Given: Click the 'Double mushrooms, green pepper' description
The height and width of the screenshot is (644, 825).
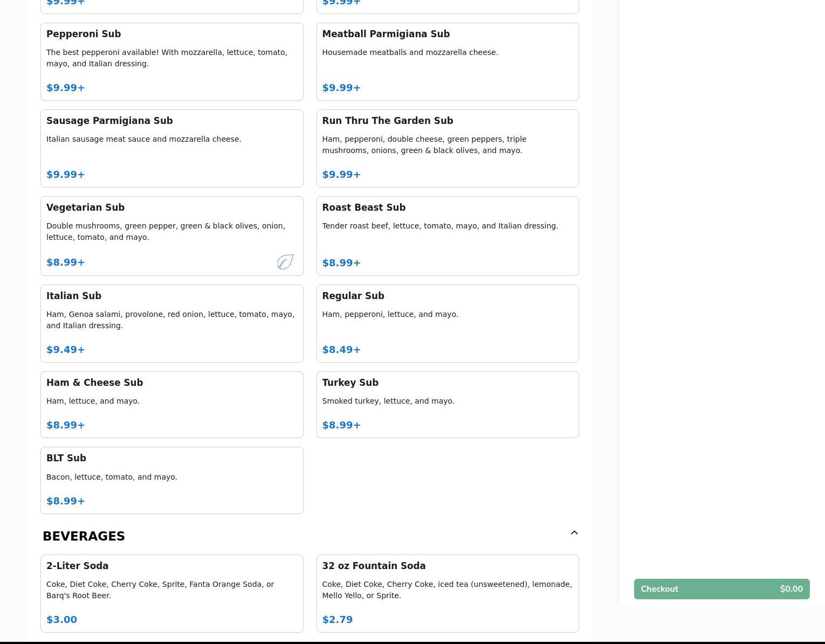Looking at the screenshot, I should pos(166,231).
